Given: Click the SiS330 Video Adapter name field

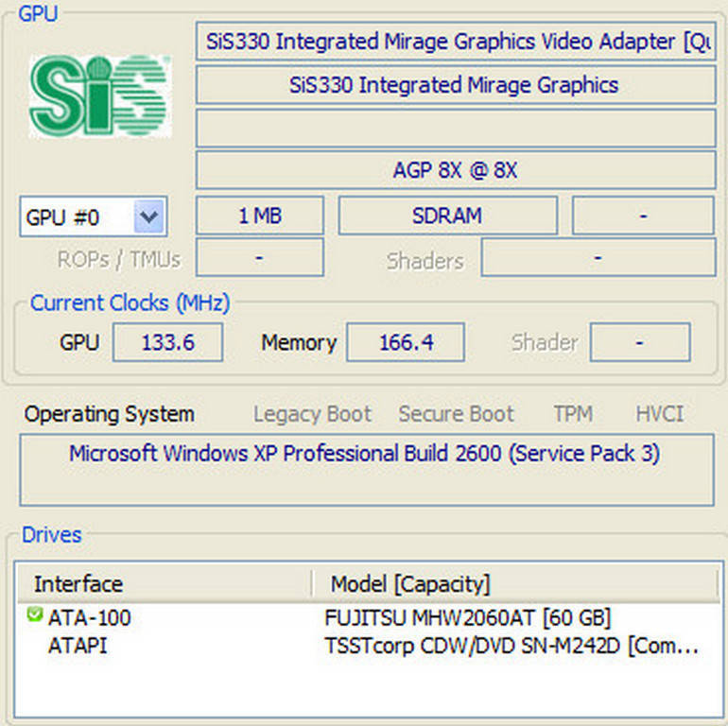Looking at the screenshot, I should [455, 43].
